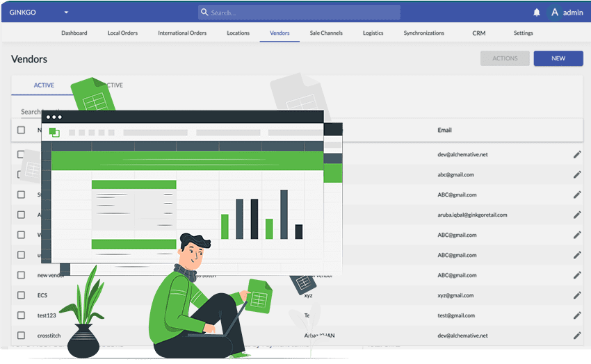Viewport: 591px width, 364px height.
Task: Click the NEW vendor button
Action: point(558,58)
